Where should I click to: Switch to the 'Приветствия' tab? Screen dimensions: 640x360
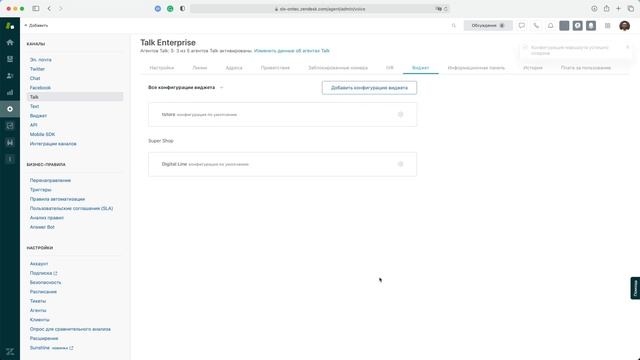click(x=275, y=68)
